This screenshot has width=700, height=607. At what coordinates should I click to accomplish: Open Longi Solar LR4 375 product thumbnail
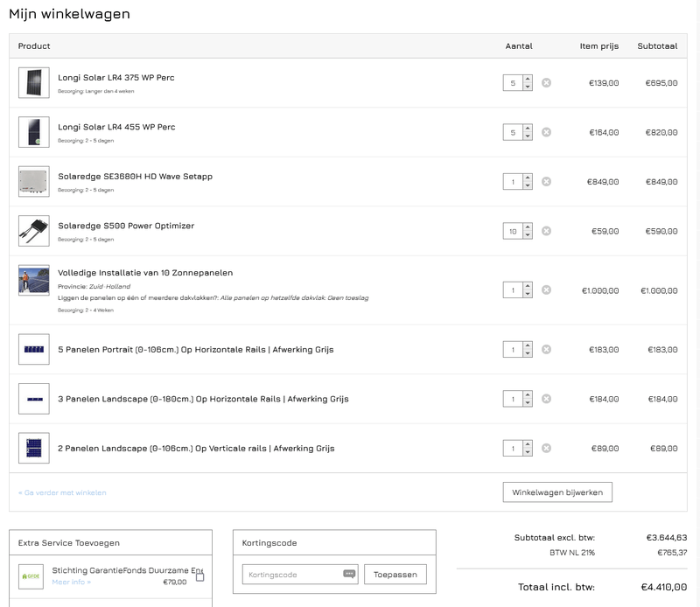34,83
